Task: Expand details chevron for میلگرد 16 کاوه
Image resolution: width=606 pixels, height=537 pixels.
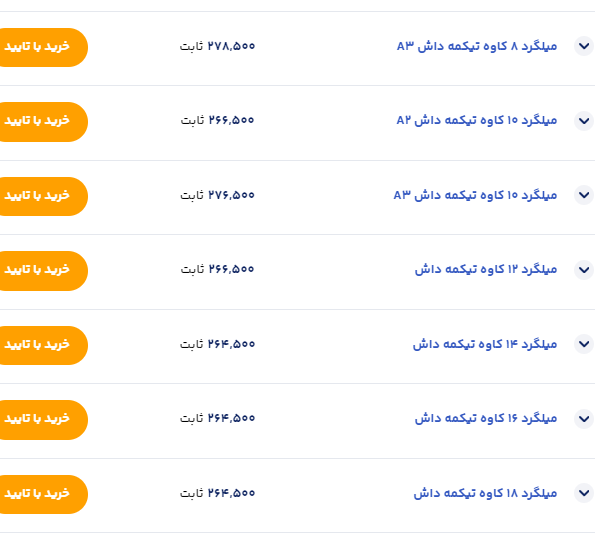Action: click(x=584, y=418)
